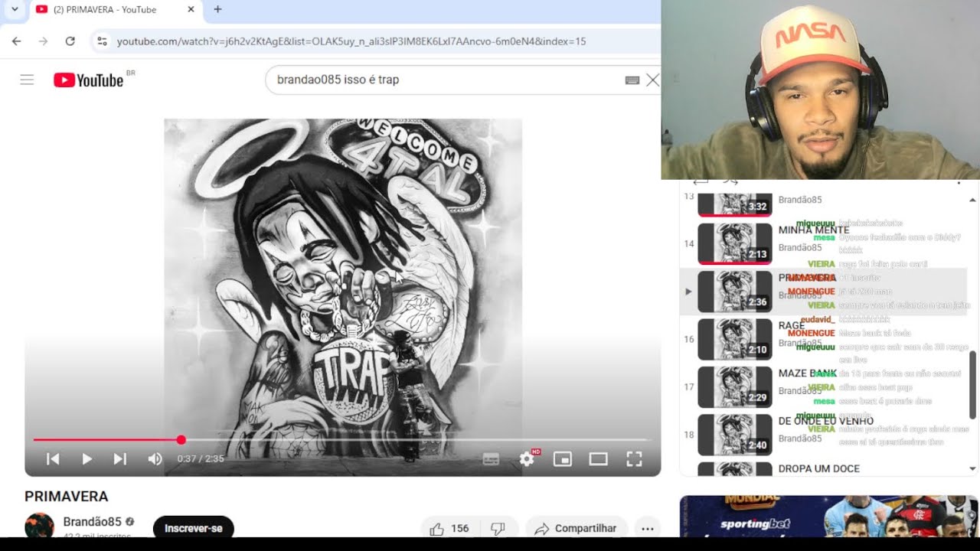Image resolution: width=980 pixels, height=551 pixels.
Task: Open DE ONDE EU VENHO thumbnail 2:40
Action: 735,435
